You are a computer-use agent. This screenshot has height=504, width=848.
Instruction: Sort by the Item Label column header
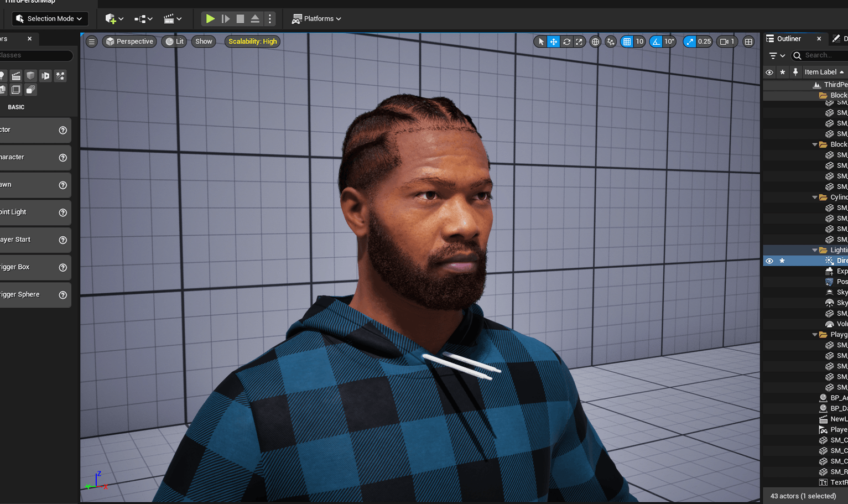[x=824, y=72]
